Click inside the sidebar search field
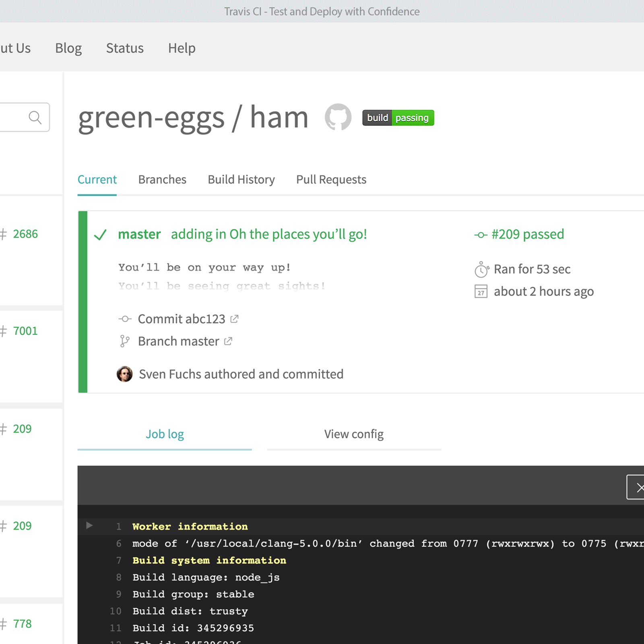Image resolution: width=644 pixels, height=644 pixels. coord(24,117)
